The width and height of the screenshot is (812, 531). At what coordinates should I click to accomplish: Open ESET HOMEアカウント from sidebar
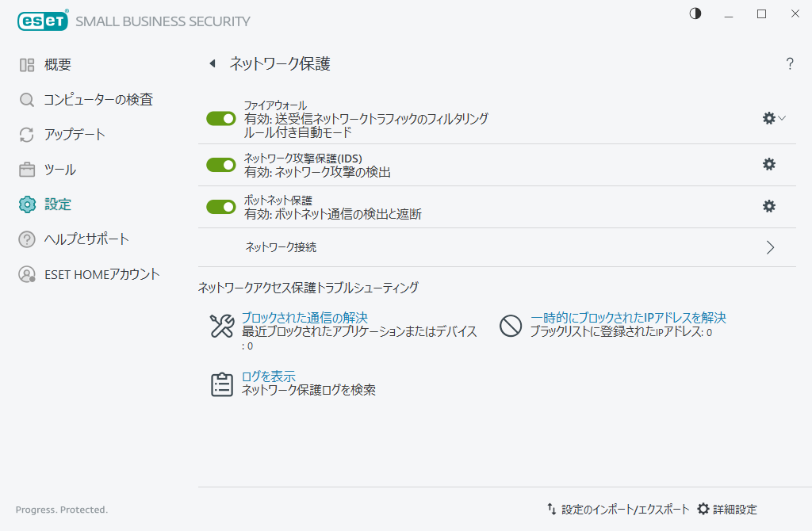(x=26, y=273)
